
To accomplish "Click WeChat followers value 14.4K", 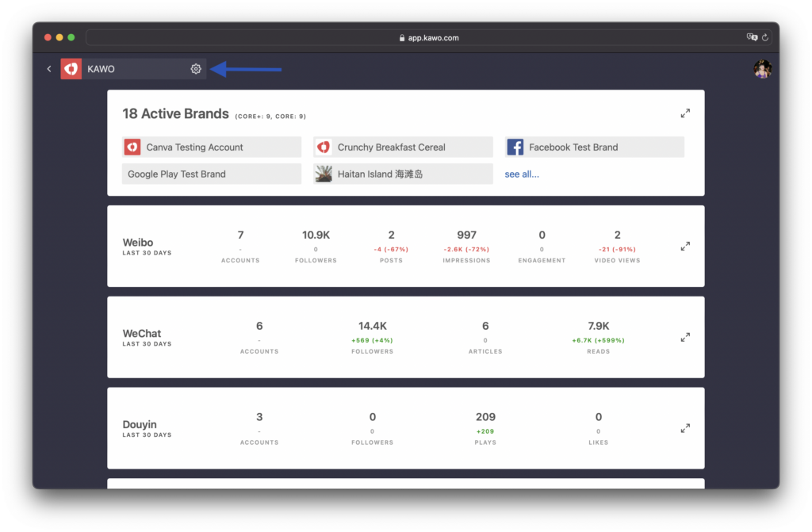I will pos(373,326).
